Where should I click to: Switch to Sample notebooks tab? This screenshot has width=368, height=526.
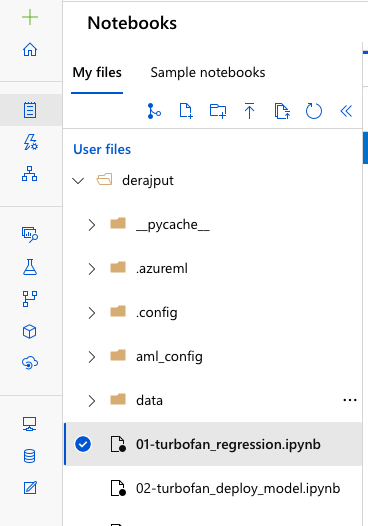pos(208,72)
